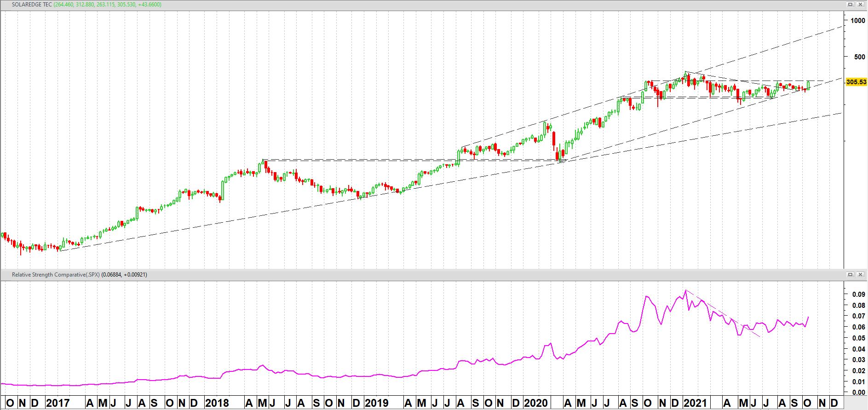Image resolution: width=868 pixels, height=410 pixels.
Task: Close the Relative Strength Comparative pane
Action: pos(860,275)
